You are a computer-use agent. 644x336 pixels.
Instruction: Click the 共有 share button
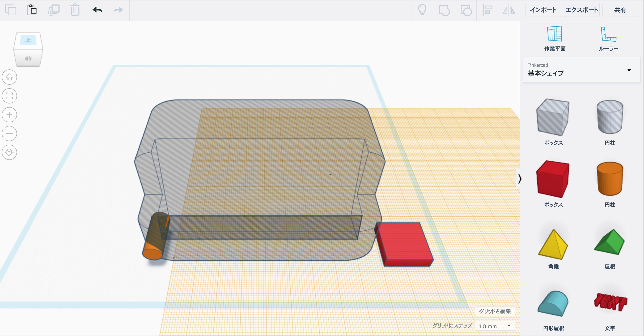(x=620, y=10)
